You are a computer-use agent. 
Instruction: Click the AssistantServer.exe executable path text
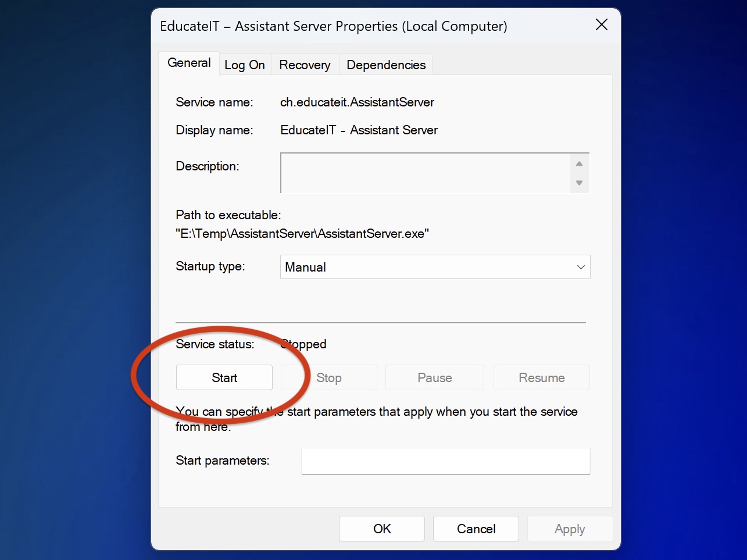[302, 234]
